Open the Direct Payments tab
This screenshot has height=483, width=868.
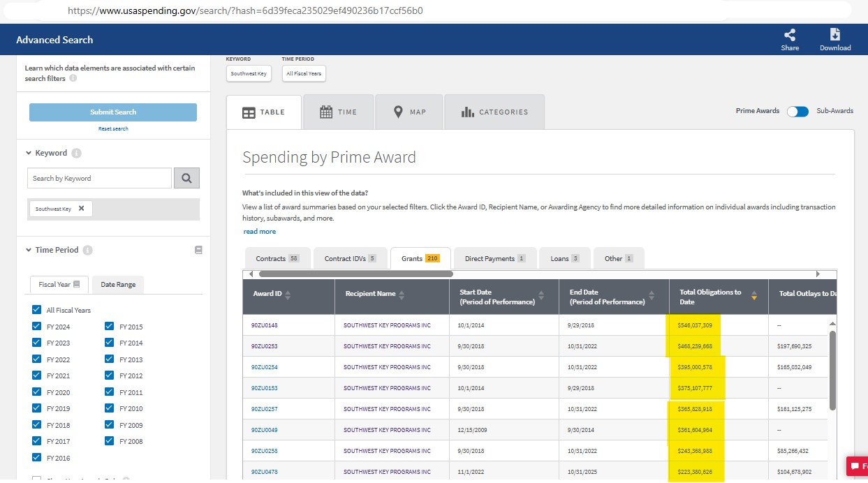point(495,258)
